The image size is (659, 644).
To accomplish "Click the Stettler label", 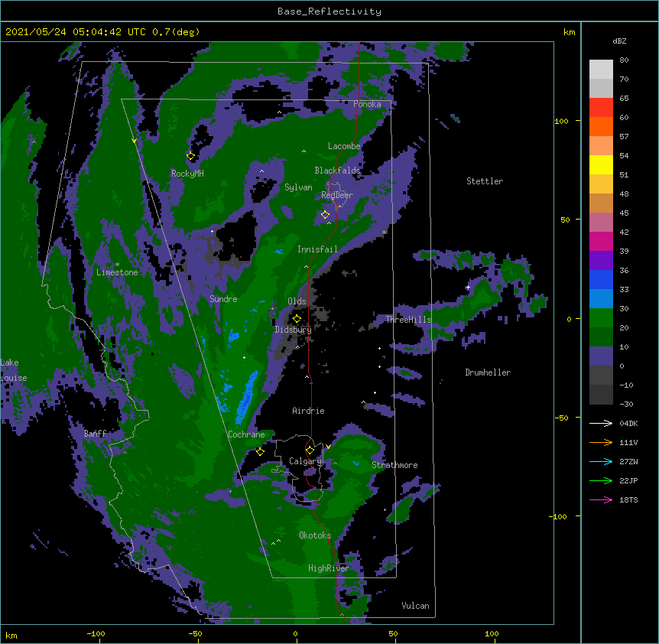I will 485,181.
